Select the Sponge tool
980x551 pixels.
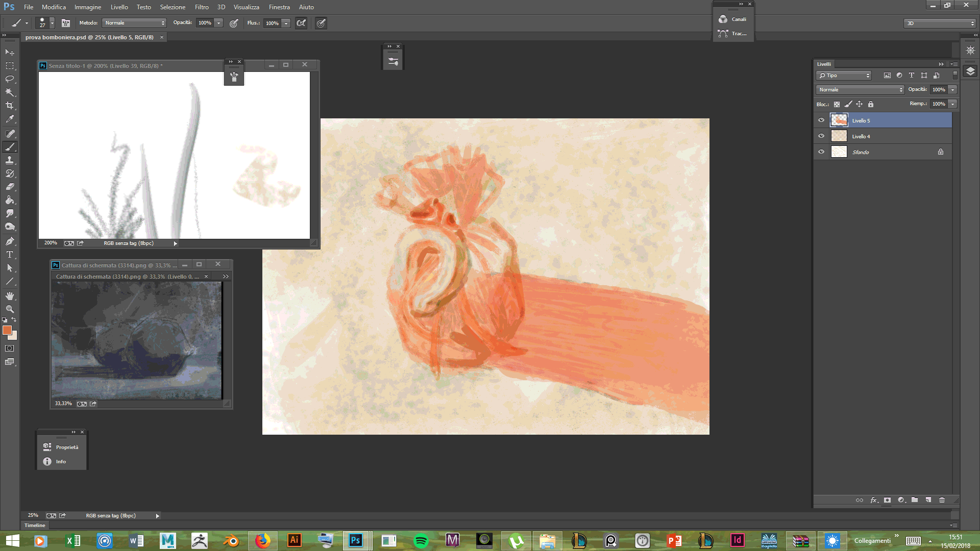coord(10,227)
